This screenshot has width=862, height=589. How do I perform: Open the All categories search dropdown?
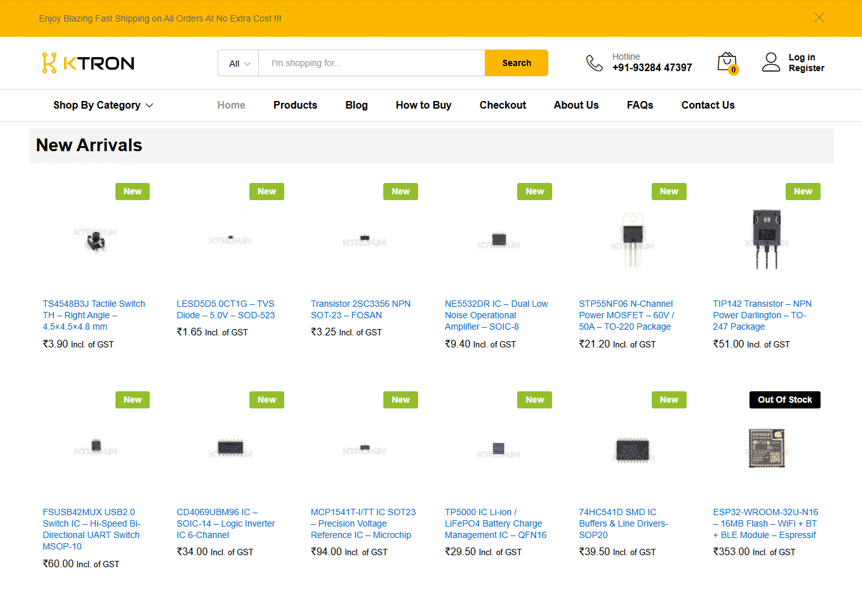(239, 63)
